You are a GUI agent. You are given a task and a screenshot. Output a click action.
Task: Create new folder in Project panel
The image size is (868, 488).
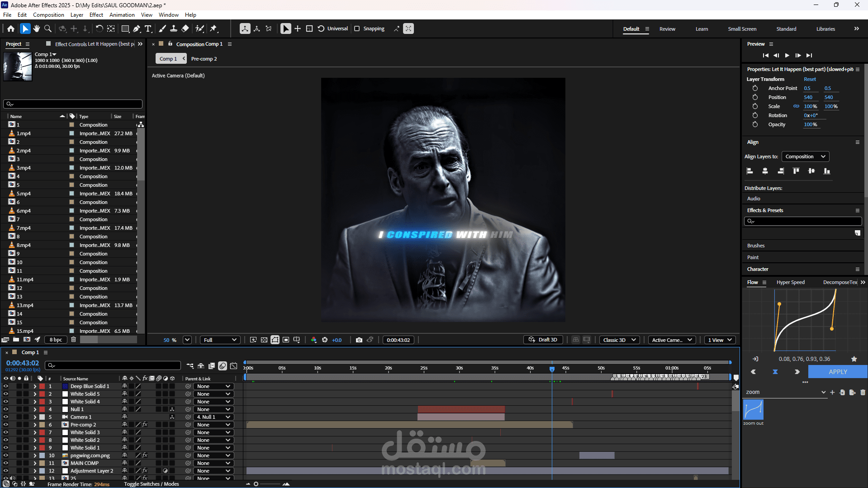[x=16, y=340]
